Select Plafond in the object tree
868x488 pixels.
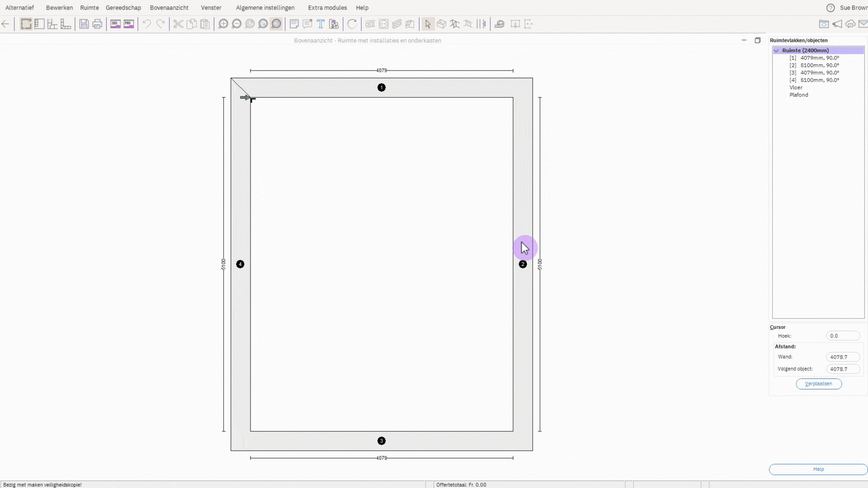798,95
